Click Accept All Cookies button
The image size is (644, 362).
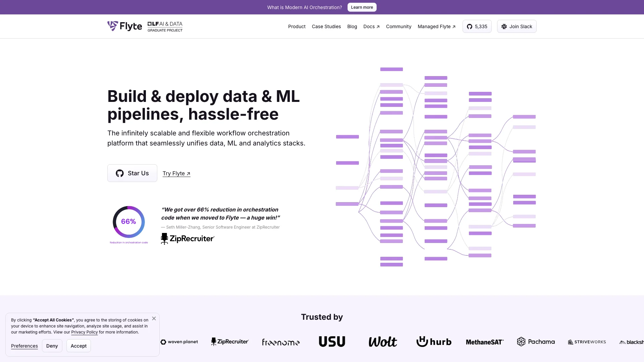(x=79, y=346)
